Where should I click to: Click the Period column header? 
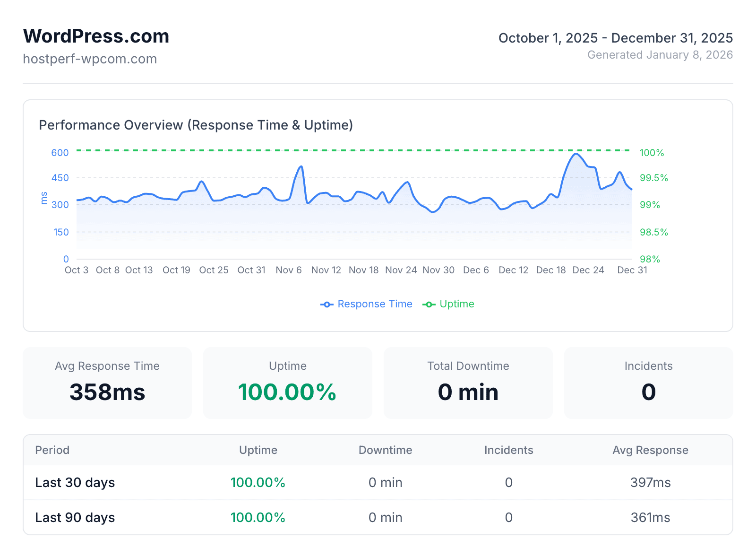click(52, 450)
